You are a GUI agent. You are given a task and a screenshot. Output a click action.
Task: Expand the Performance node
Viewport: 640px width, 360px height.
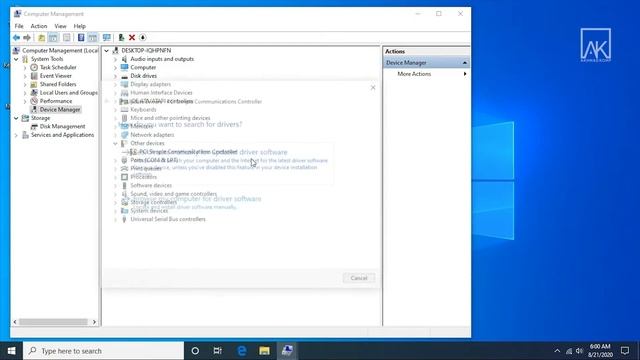click(25, 101)
